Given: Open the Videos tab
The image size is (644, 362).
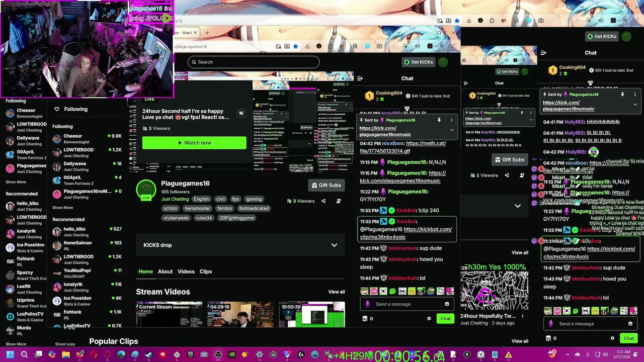Looking at the screenshot, I should (x=186, y=271).
